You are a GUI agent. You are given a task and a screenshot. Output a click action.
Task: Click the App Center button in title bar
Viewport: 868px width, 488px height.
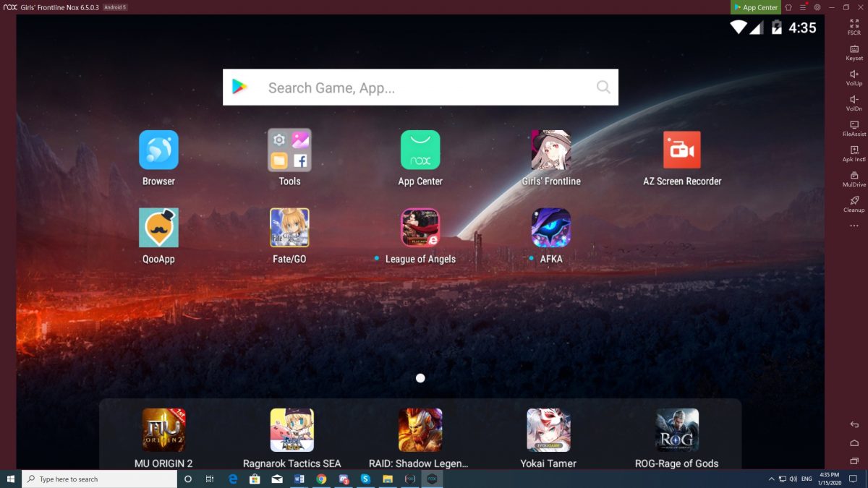pyautogui.click(x=755, y=7)
